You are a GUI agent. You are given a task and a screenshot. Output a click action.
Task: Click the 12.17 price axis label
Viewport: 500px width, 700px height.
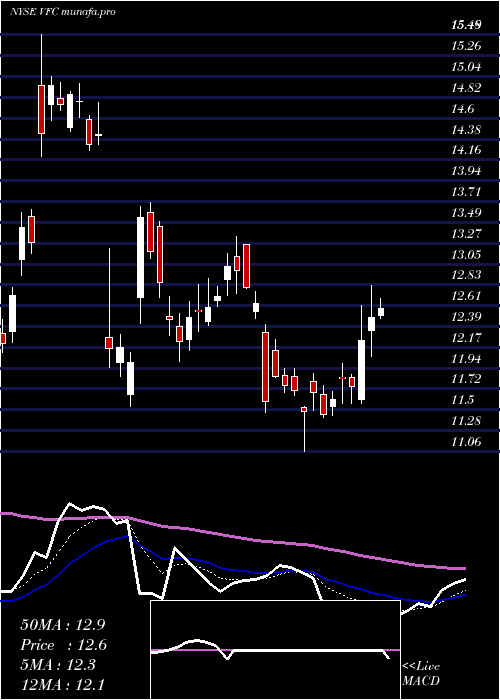[466, 338]
